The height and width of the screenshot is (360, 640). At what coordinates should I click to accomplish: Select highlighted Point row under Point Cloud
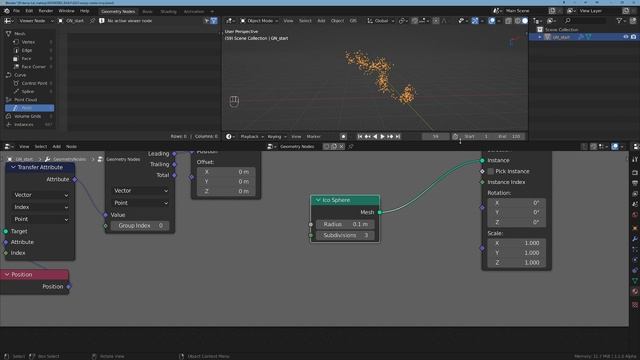(29, 108)
